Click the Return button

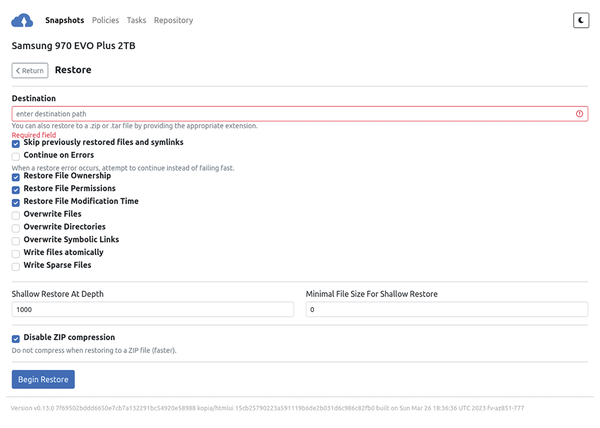(30, 71)
